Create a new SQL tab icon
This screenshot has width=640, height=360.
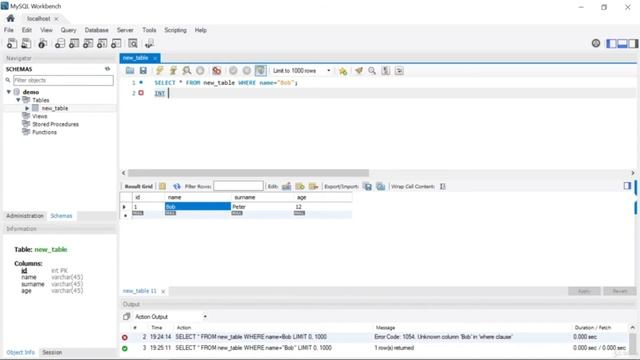tap(12, 43)
